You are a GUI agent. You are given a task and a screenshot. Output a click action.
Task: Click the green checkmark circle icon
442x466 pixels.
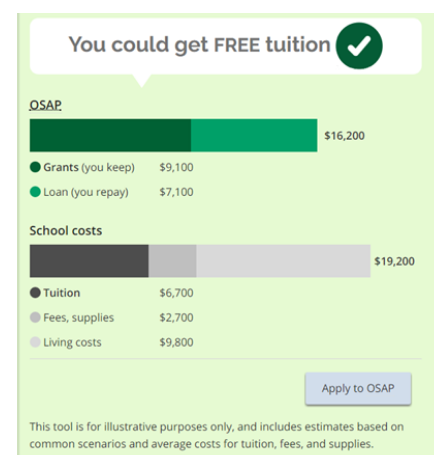pos(359,46)
